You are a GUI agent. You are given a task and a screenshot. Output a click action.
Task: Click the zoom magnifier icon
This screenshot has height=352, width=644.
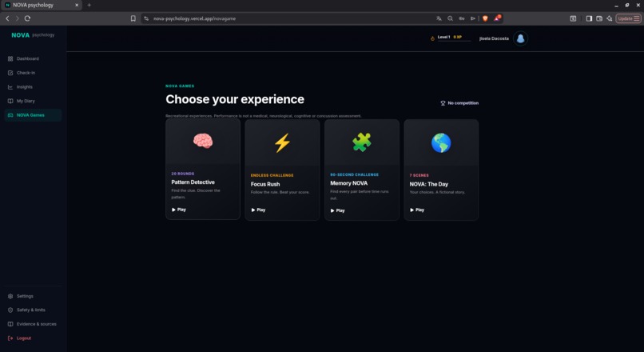(450, 18)
